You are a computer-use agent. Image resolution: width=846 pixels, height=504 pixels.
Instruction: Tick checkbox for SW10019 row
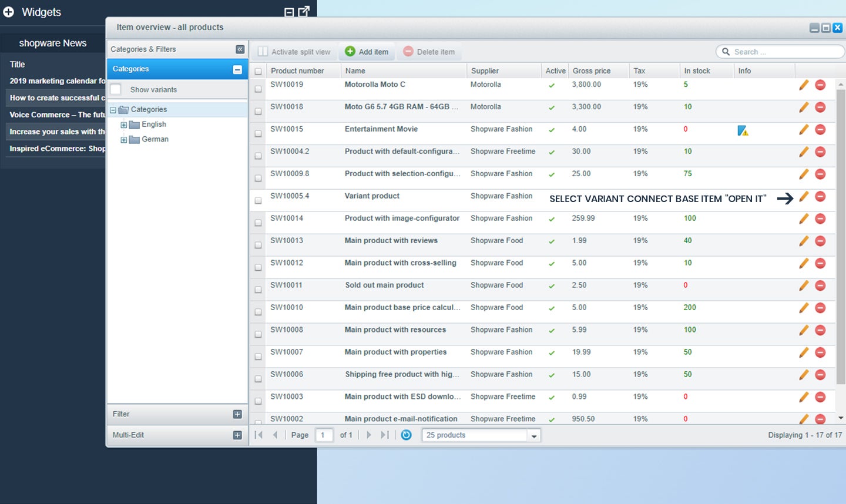pyautogui.click(x=258, y=89)
